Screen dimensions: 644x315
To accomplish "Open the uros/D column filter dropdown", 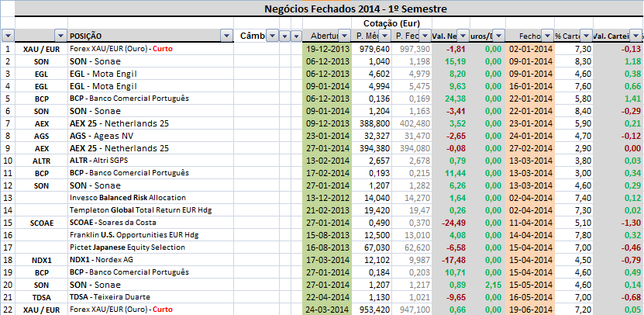I will tap(498, 36).
